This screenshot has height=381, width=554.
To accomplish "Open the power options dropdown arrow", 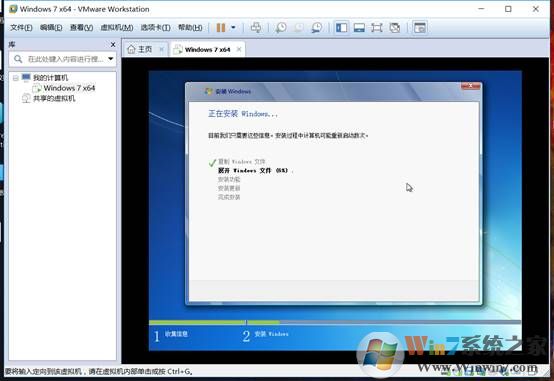I will coord(233,28).
